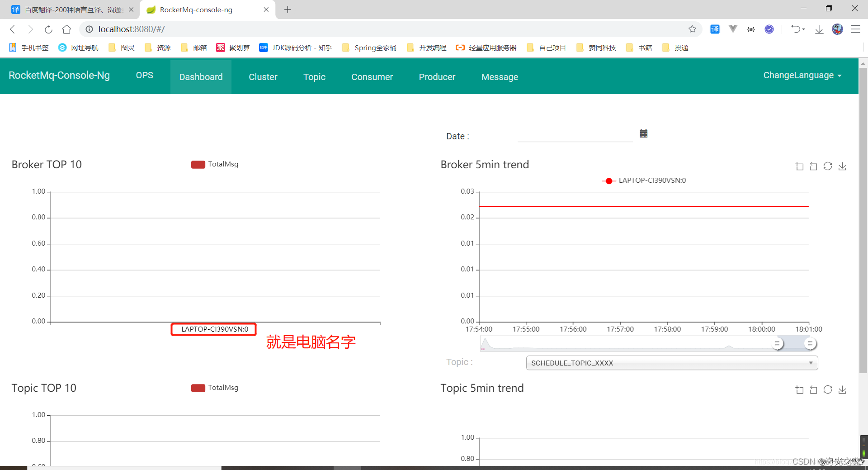Click the page vertical scrollbar
Screen dimensions: 868x470
[x=863, y=220]
